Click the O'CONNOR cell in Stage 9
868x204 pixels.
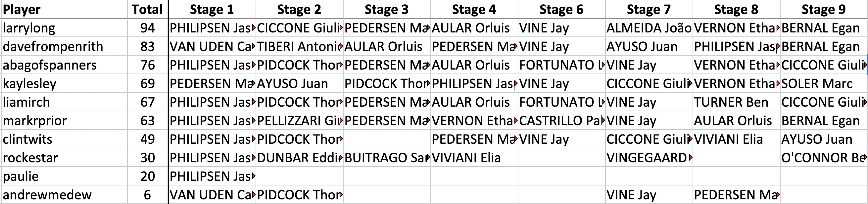tap(823, 158)
